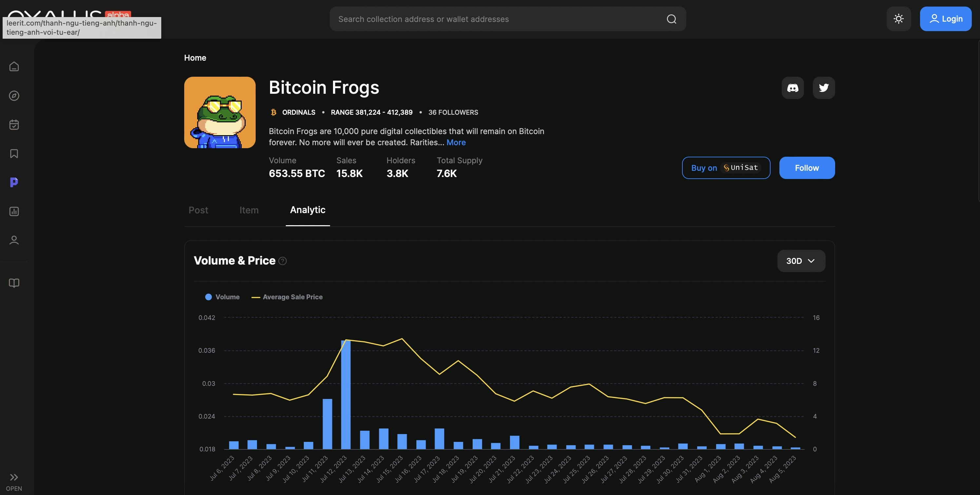Focus the collection address search field

[x=508, y=19]
